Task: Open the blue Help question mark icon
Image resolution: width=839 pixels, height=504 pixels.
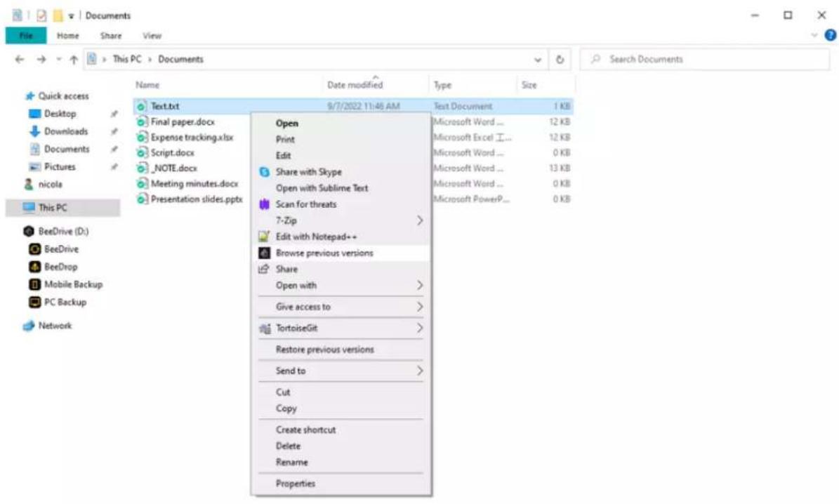Action: point(830,35)
